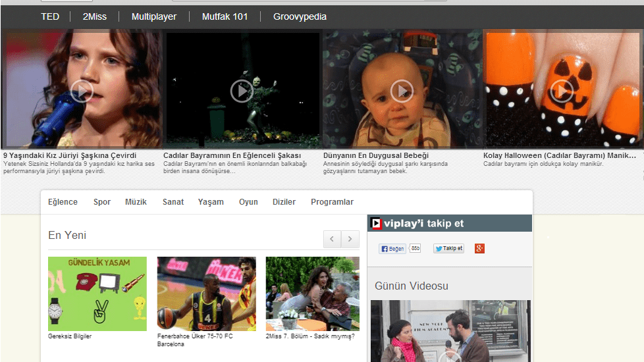This screenshot has height=362, width=644.
Task: Switch to the Müzik category tab
Action: coord(136,202)
